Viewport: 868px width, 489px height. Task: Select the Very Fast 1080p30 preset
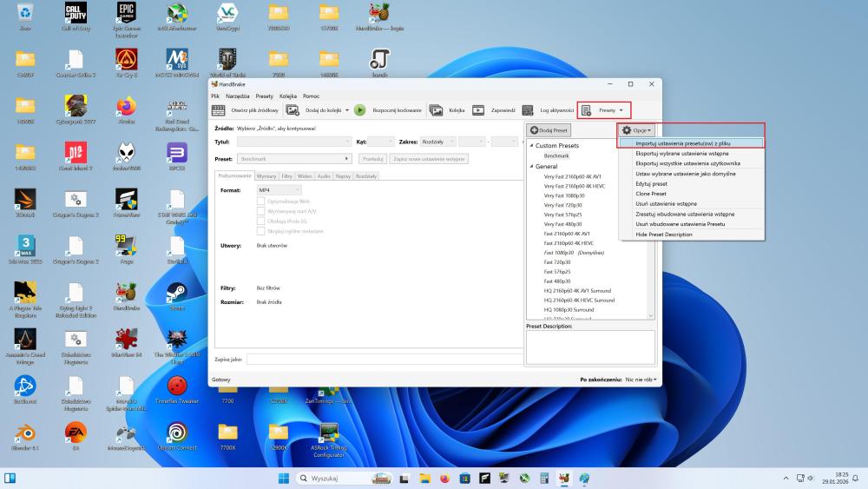pyautogui.click(x=562, y=195)
